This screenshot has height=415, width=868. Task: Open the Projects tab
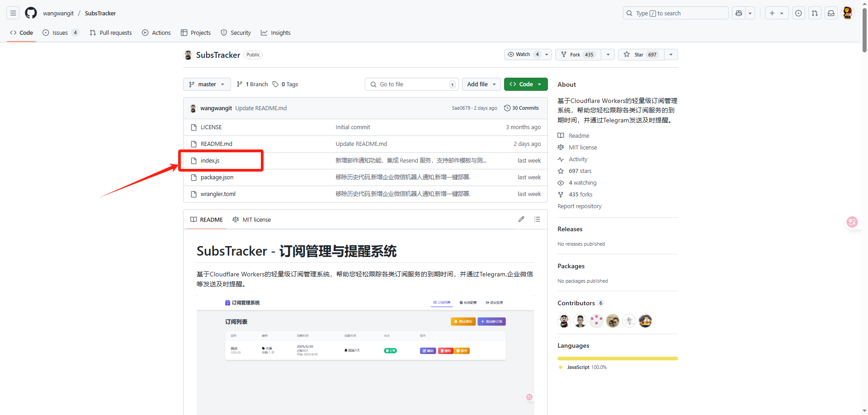coord(196,33)
